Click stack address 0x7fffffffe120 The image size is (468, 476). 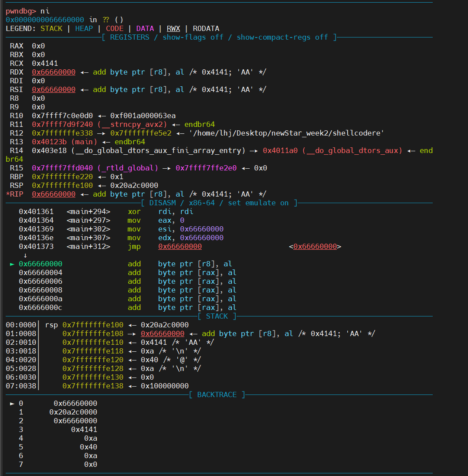(x=93, y=360)
